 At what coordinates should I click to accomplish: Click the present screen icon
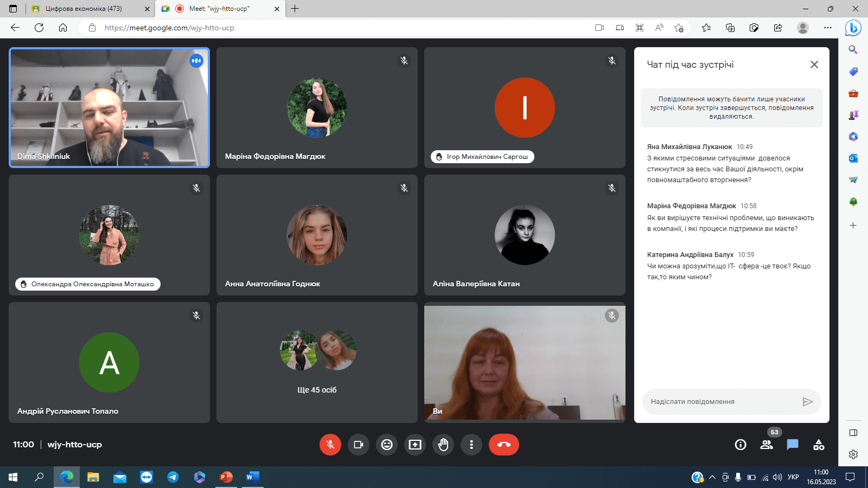(415, 445)
